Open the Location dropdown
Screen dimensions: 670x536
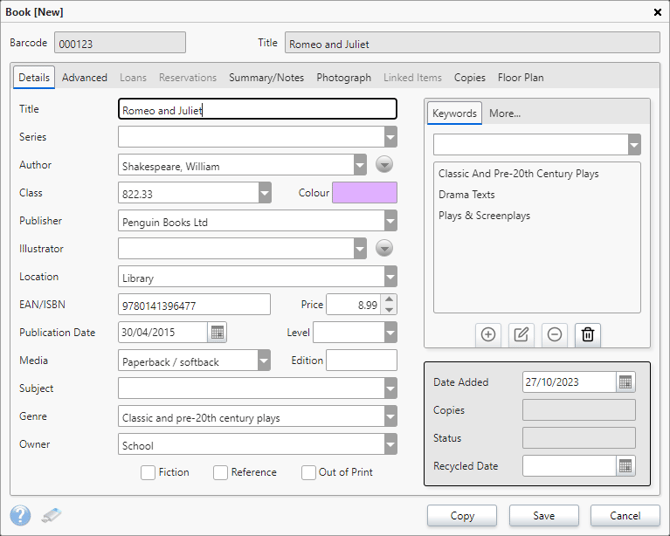[x=391, y=277]
